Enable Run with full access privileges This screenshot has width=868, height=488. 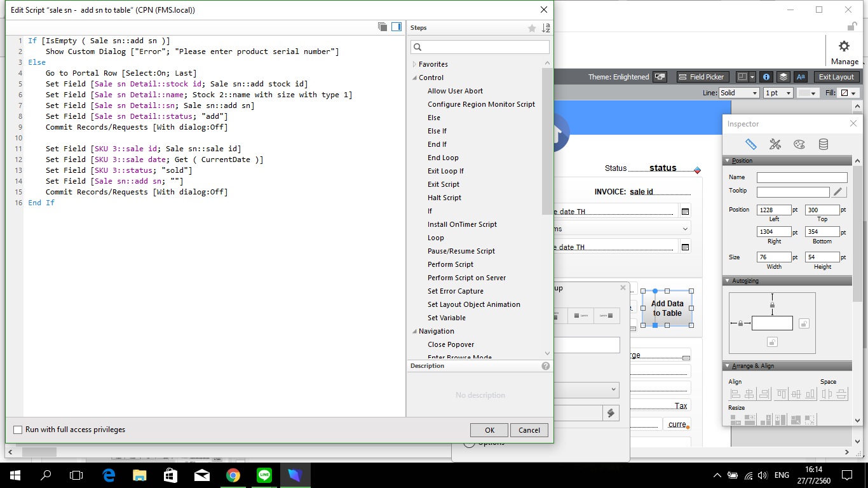click(x=18, y=430)
